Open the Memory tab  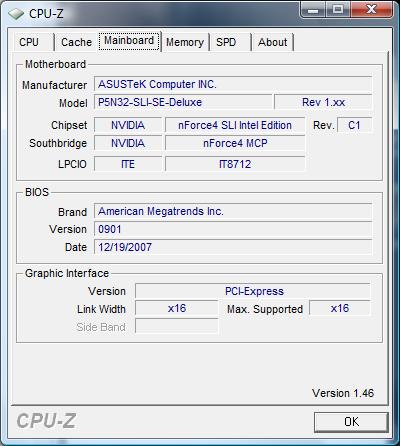click(x=185, y=42)
